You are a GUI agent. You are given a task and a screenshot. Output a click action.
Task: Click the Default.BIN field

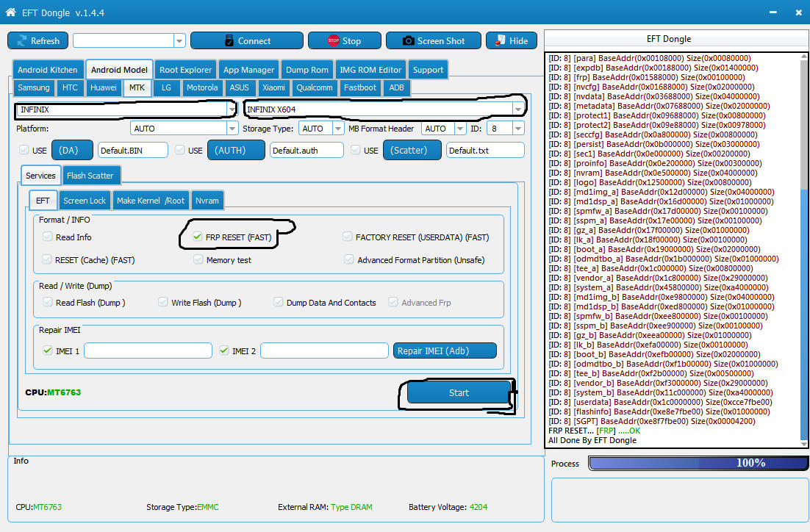click(x=133, y=151)
